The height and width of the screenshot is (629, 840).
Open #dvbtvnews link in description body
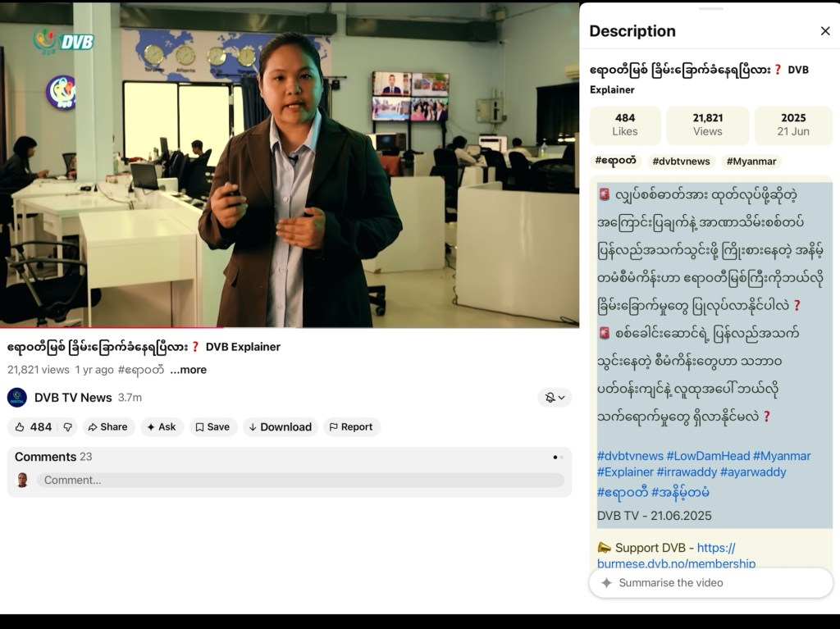click(630, 456)
